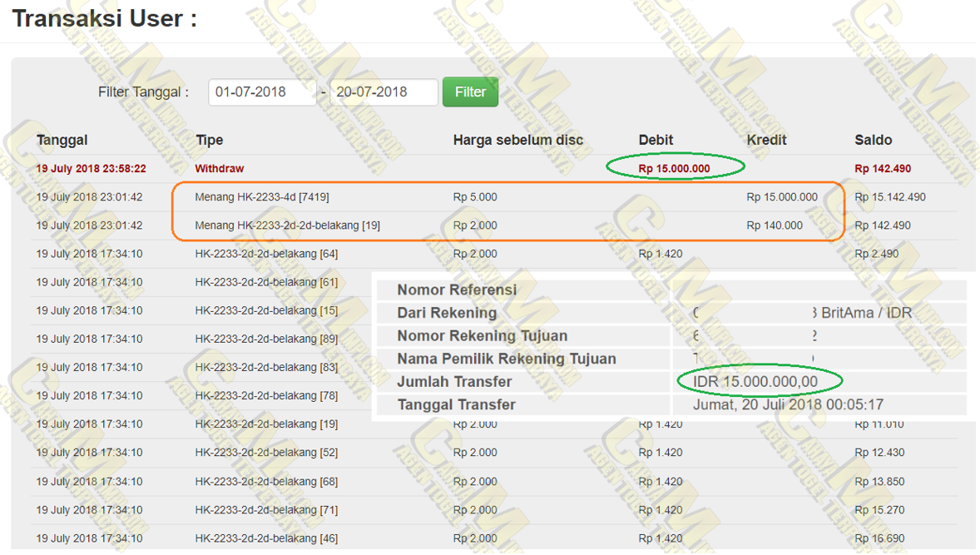980x555 pixels.
Task: Select the HK-2233-2d-2d-belakang [64] entry
Action: [x=266, y=254]
